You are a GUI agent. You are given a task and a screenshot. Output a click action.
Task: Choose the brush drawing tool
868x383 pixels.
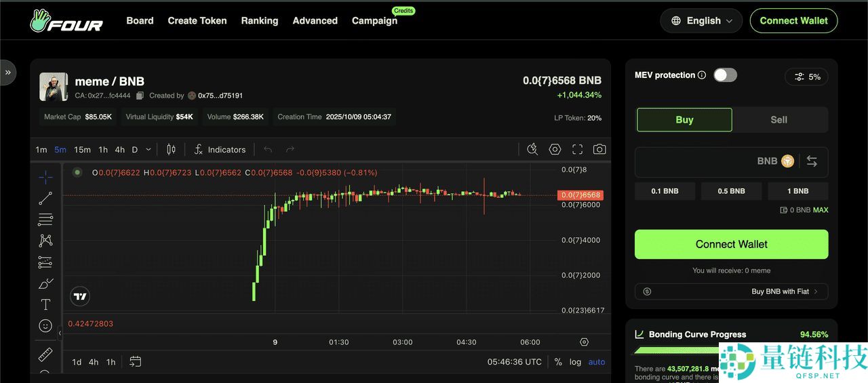click(x=45, y=283)
